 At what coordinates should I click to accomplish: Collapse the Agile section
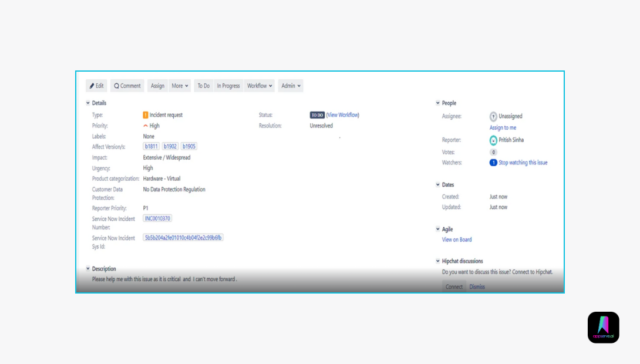[x=437, y=229]
